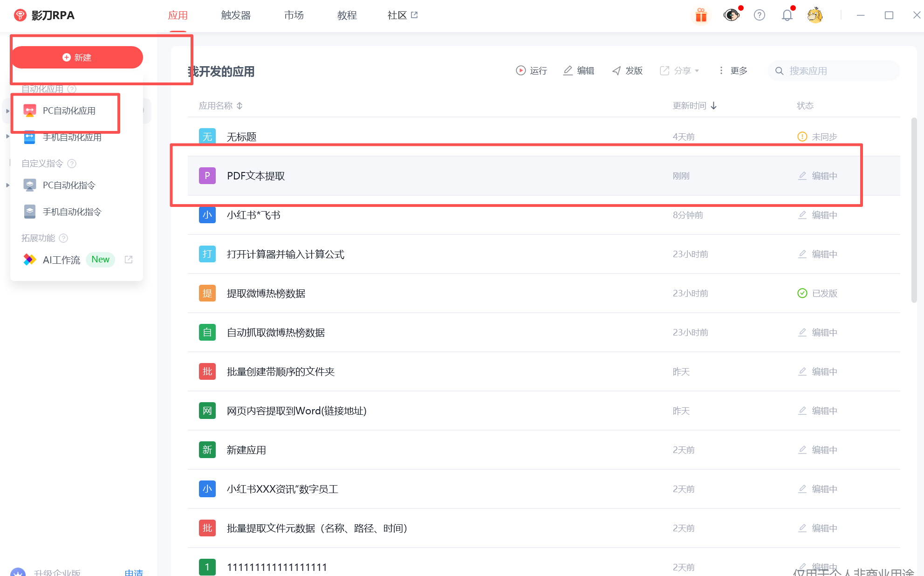Click the Publish paper-plane icon
Image resolution: width=924 pixels, height=576 pixels.
[616, 70]
